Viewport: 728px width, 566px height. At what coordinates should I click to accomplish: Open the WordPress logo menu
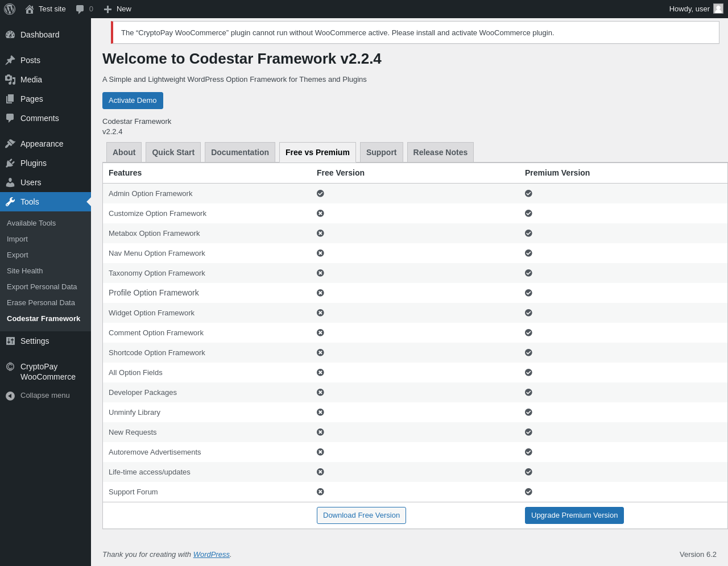10,9
